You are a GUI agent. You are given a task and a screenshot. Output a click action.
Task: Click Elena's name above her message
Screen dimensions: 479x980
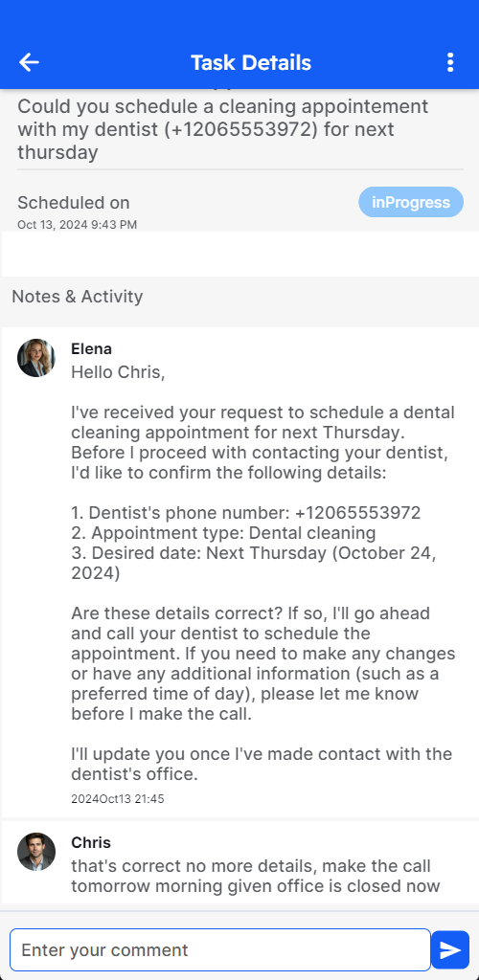tap(91, 348)
